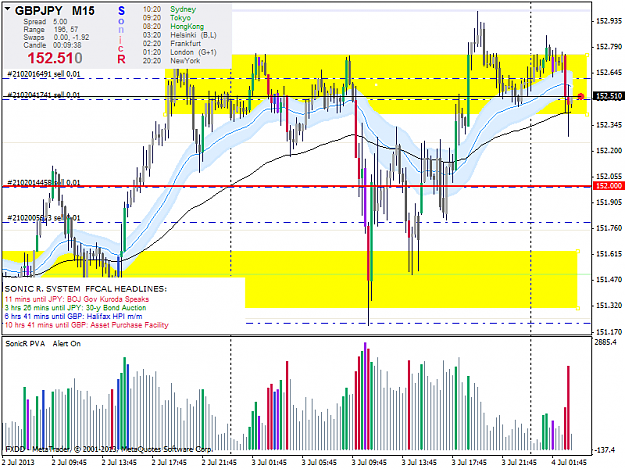Click the SonicR PVA indicator label
The width and height of the screenshot is (625, 469).
tap(25, 343)
